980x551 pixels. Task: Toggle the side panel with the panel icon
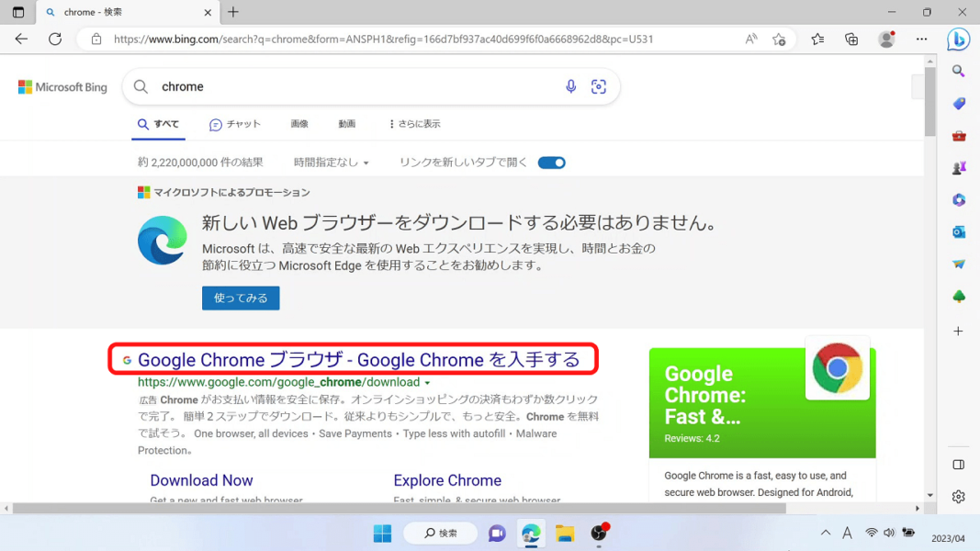click(958, 464)
